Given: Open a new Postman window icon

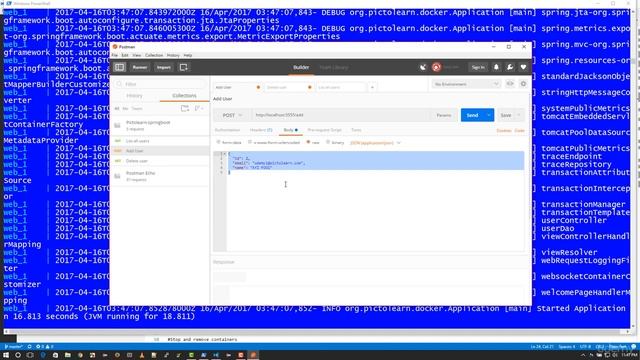Looking at the screenshot, I should [x=184, y=67].
